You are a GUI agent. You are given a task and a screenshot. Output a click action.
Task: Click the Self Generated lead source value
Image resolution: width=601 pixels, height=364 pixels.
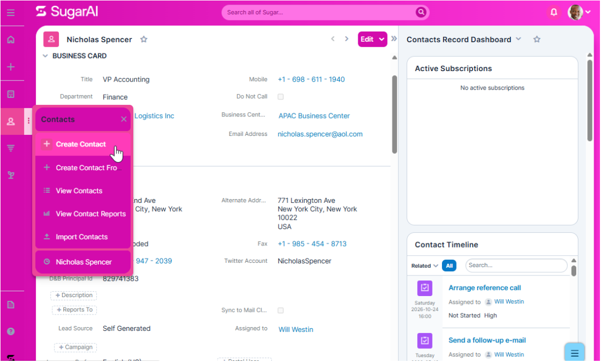(x=126, y=328)
